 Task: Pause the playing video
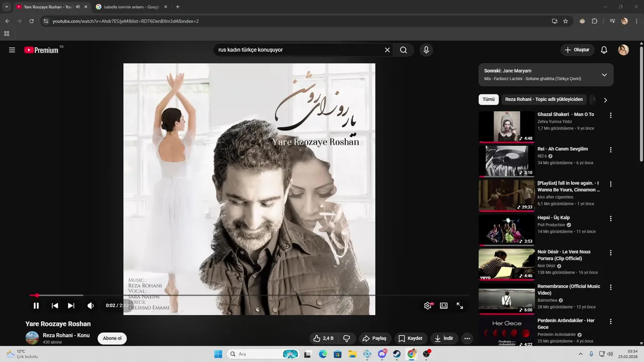(36, 306)
